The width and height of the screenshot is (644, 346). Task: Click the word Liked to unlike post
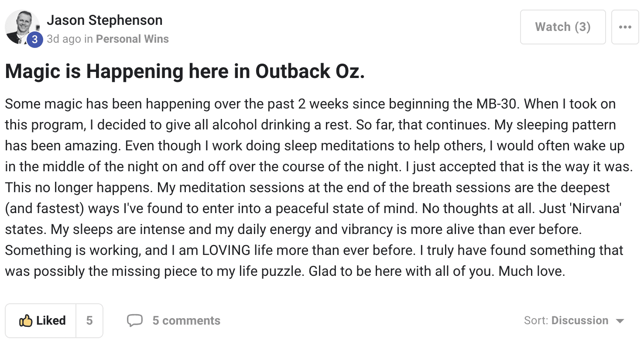click(51, 321)
